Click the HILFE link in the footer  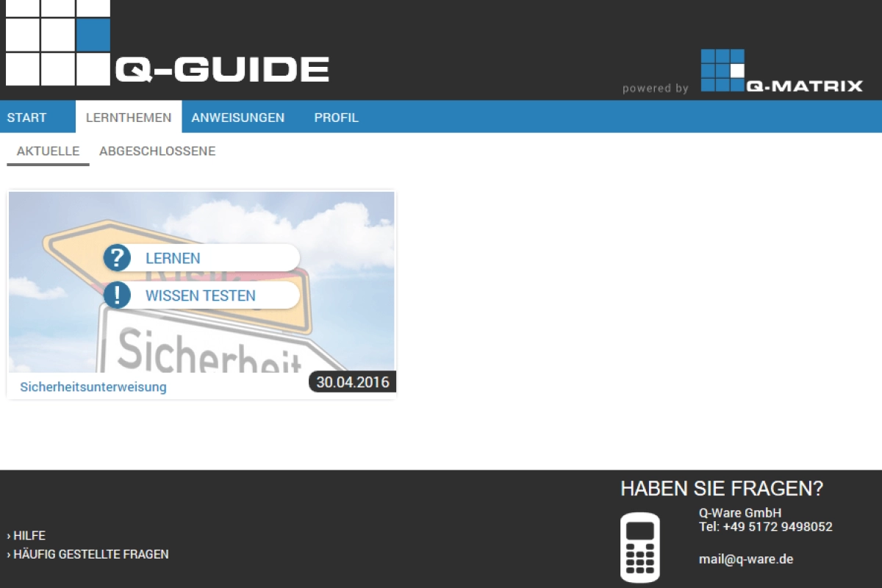(29, 535)
